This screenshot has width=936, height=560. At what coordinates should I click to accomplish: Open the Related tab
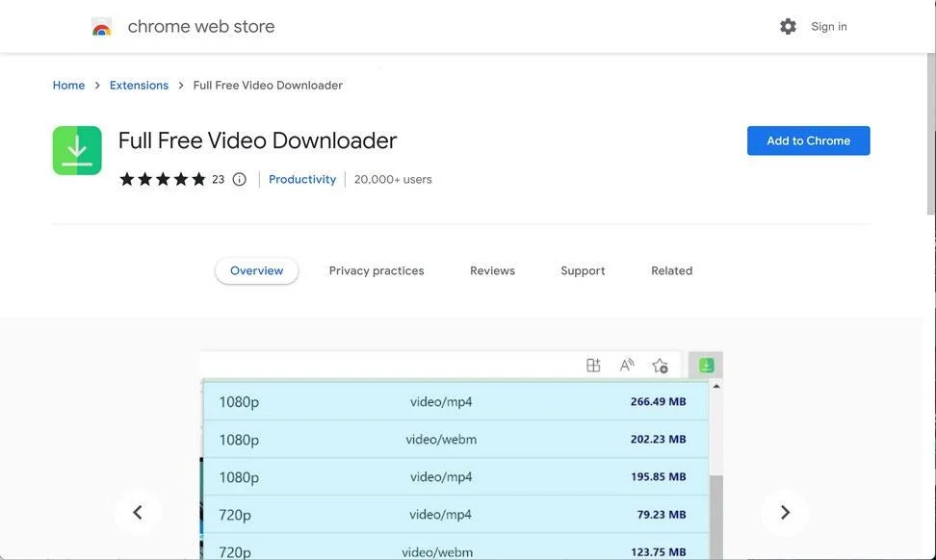pos(671,270)
